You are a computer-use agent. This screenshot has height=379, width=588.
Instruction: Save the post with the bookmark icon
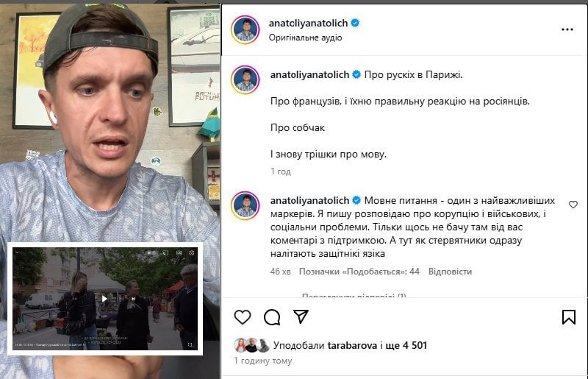pyautogui.click(x=568, y=317)
